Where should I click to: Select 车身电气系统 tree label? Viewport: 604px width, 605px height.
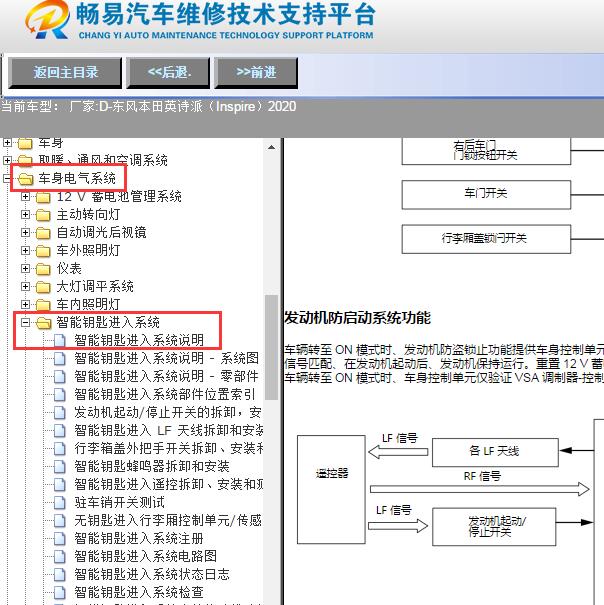[x=77, y=178]
